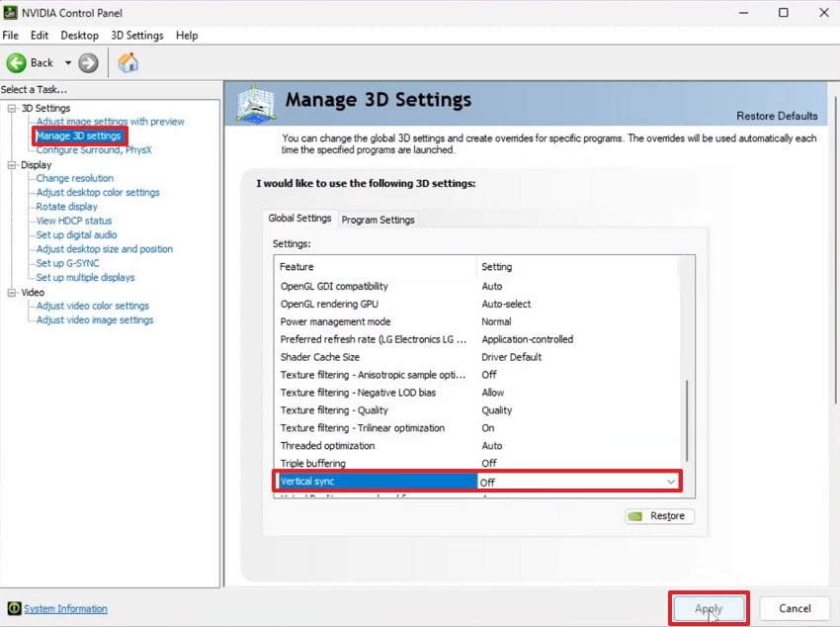Open Set up multiple displays task
The height and width of the screenshot is (627, 840).
tap(85, 278)
